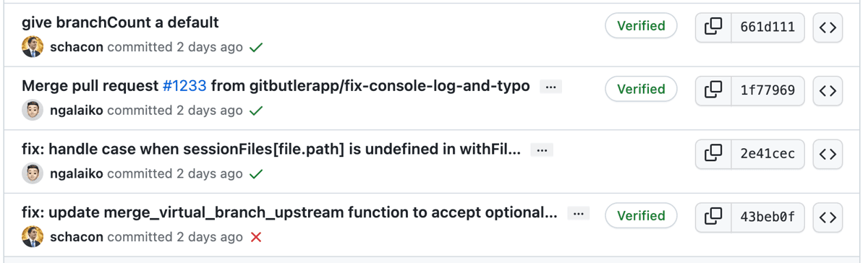The height and width of the screenshot is (263, 868).
Task: Copy full SHA for commit 1f77969
Action: click(713, 90)
